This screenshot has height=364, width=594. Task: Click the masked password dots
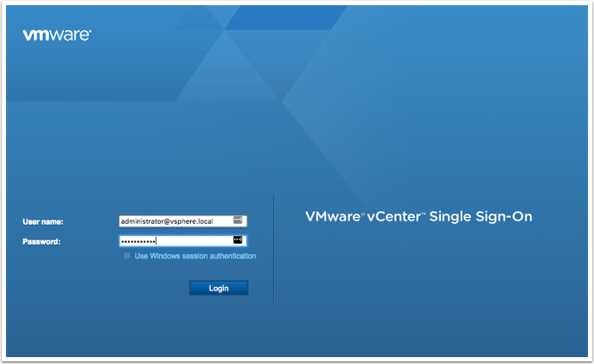pos(138,240)
